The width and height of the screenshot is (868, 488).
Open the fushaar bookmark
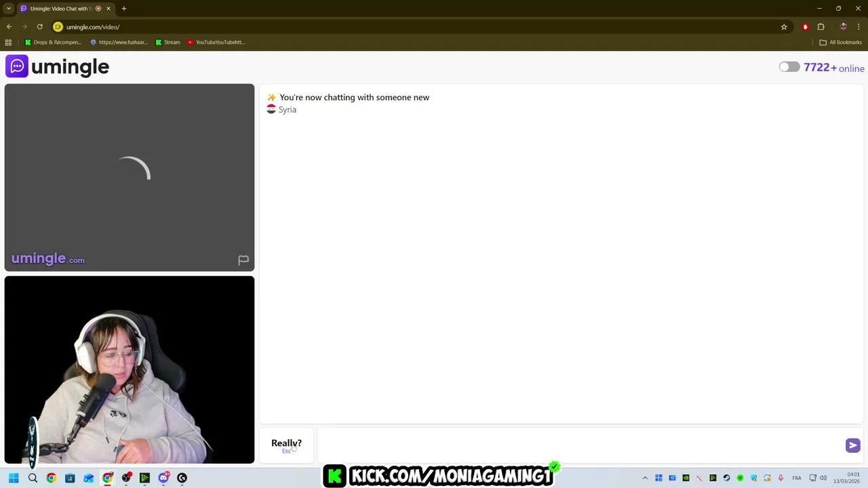119,42
